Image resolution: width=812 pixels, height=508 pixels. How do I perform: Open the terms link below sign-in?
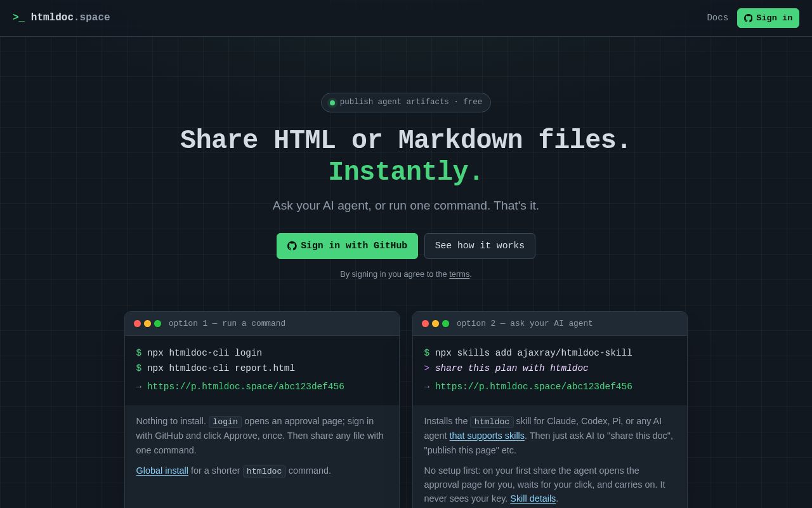459,274
